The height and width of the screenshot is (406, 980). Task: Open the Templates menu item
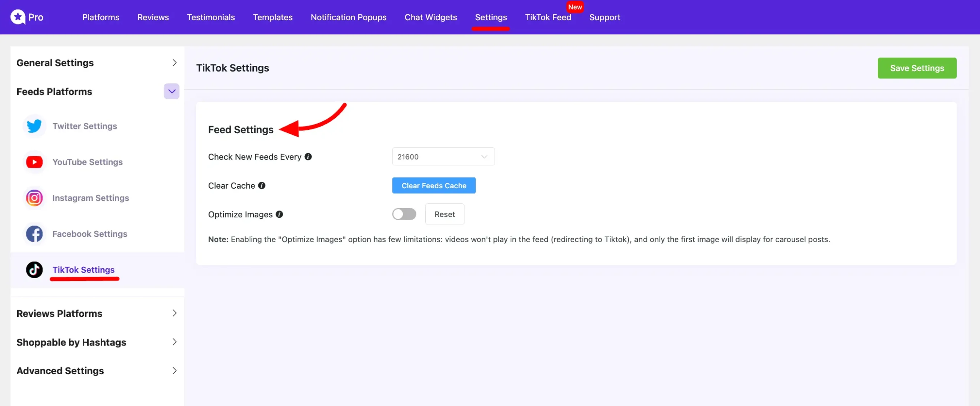(x=273, y=17)
